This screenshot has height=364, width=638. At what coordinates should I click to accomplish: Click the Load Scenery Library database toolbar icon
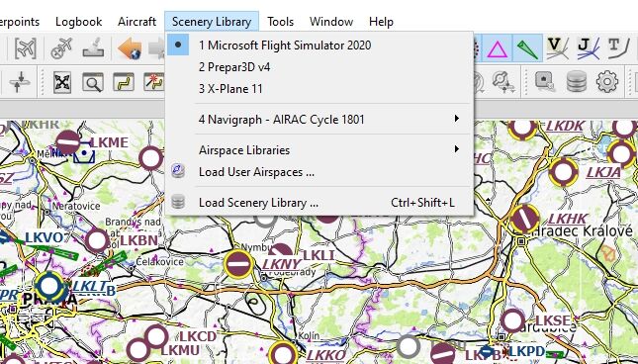pos(577,81)
